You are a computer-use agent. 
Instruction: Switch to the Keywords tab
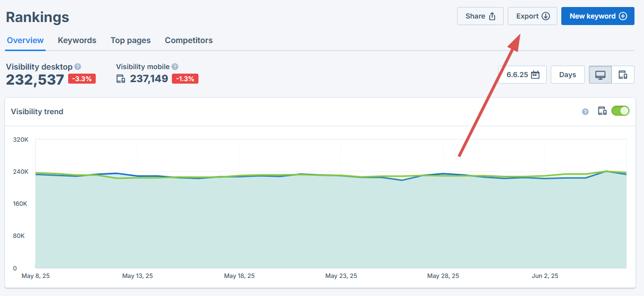click(x=77, y=40)
